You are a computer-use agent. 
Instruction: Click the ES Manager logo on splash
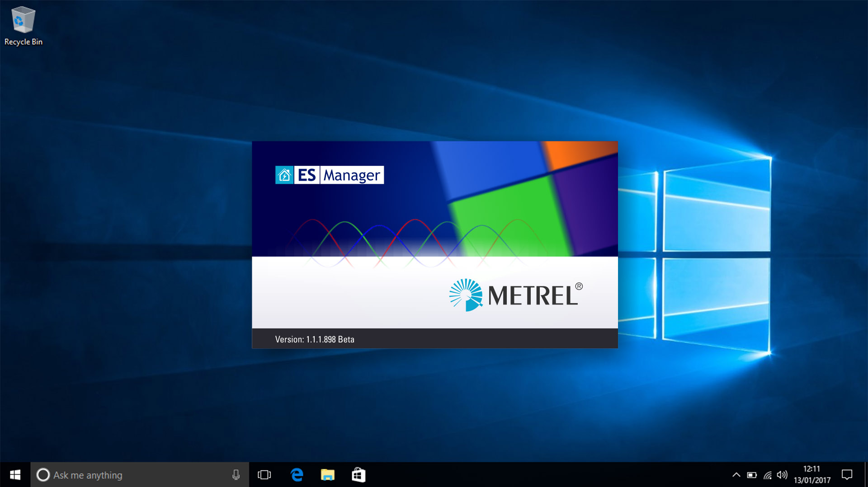point(330,175)
